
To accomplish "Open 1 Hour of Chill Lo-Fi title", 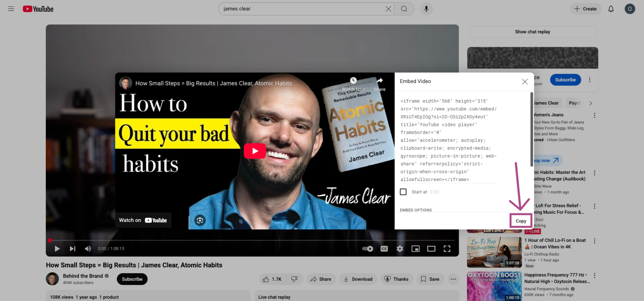I will 555,243.
